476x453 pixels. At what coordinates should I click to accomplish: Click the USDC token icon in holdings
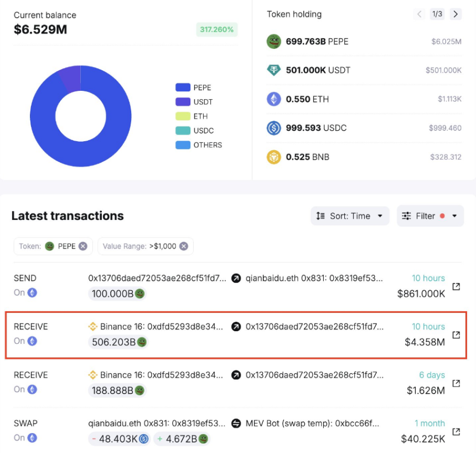pos(274,128)
